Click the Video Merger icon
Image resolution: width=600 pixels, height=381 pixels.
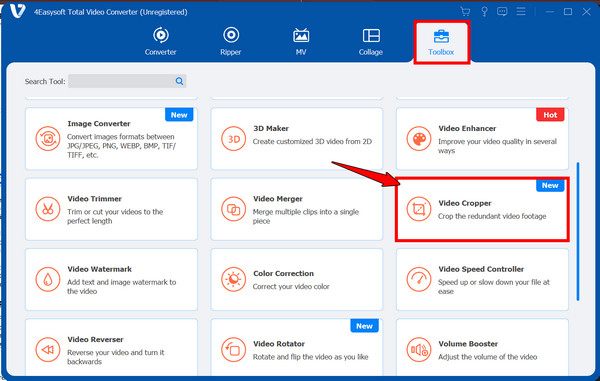coord(233,209)
